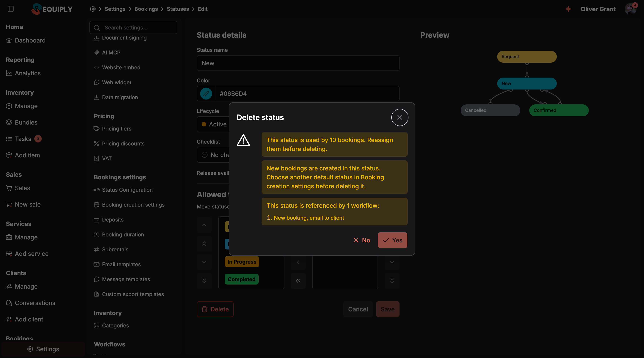Open Pricing tiers settings
644x358 pixels.
(113, 129)
